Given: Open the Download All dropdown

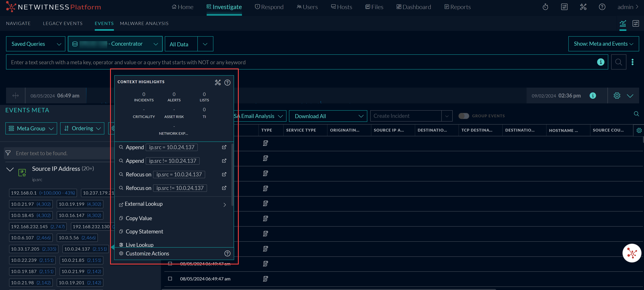Looking at the screenshot, I should point(328,116).
